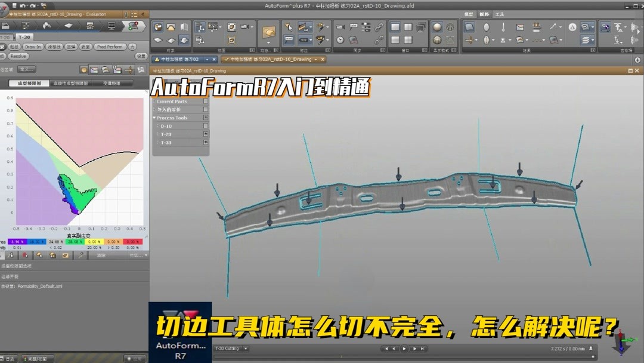Switch to the T-30 tab
Viewport: 644px width, 363px height.
tap(25, 36)
